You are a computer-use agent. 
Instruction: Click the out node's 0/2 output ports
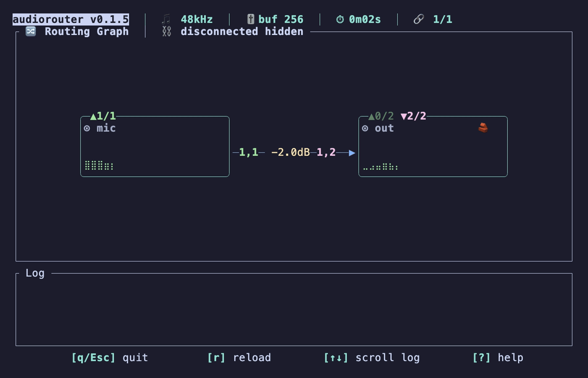point(381,116)
